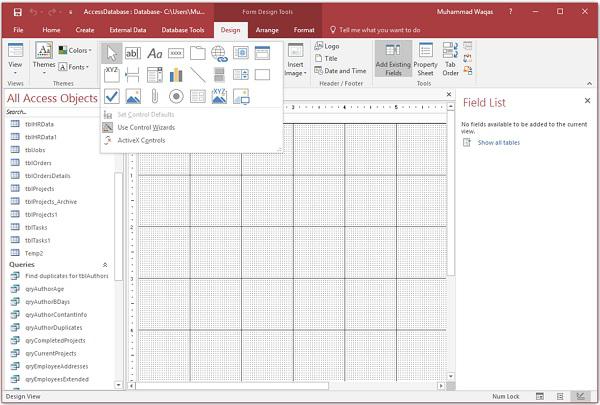600x405 pixels.
Task: Choose the Option Button control
Action: 176,96
